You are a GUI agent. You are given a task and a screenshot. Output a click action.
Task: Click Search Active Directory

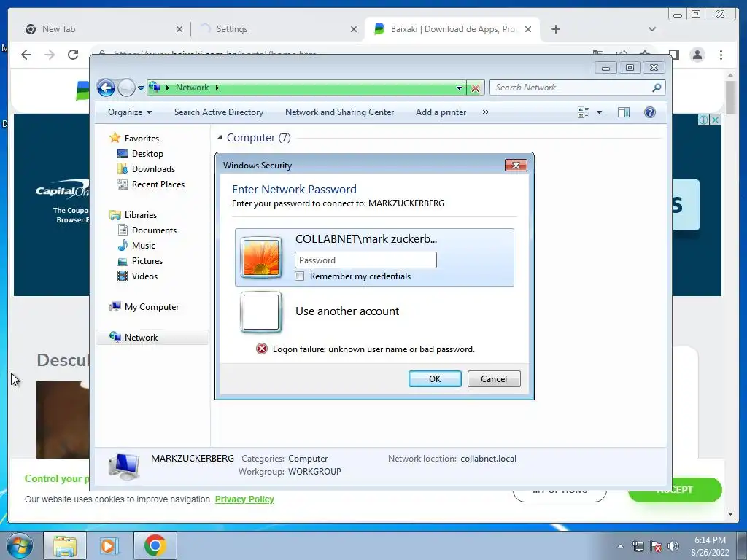pyautogui.click(x=219, y=112)
